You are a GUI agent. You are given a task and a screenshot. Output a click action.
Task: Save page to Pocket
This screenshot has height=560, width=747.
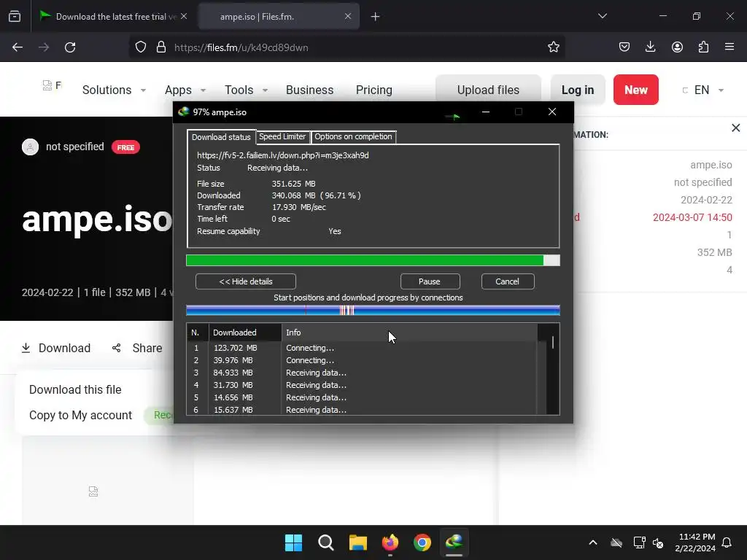click(x=624, y=47)
